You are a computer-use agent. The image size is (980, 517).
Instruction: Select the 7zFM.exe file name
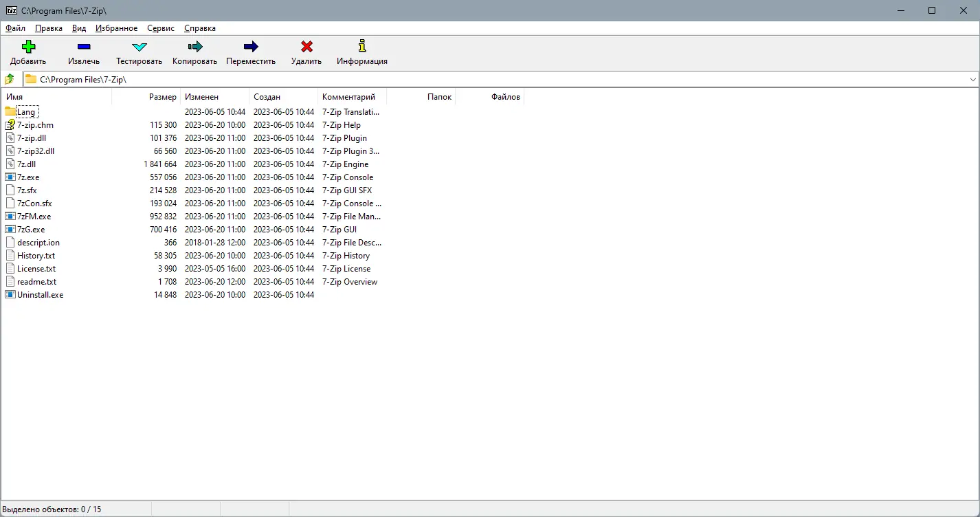point(34,216)
